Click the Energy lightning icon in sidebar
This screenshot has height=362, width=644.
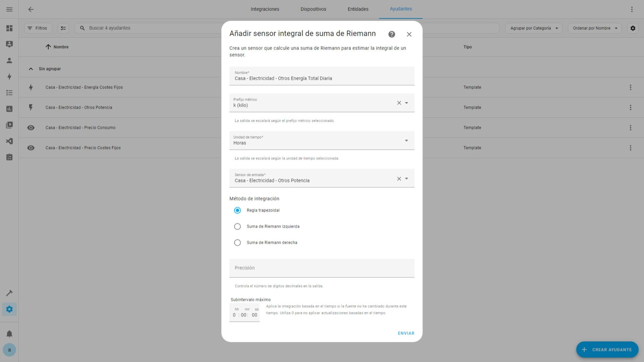(x=9, y=76)
